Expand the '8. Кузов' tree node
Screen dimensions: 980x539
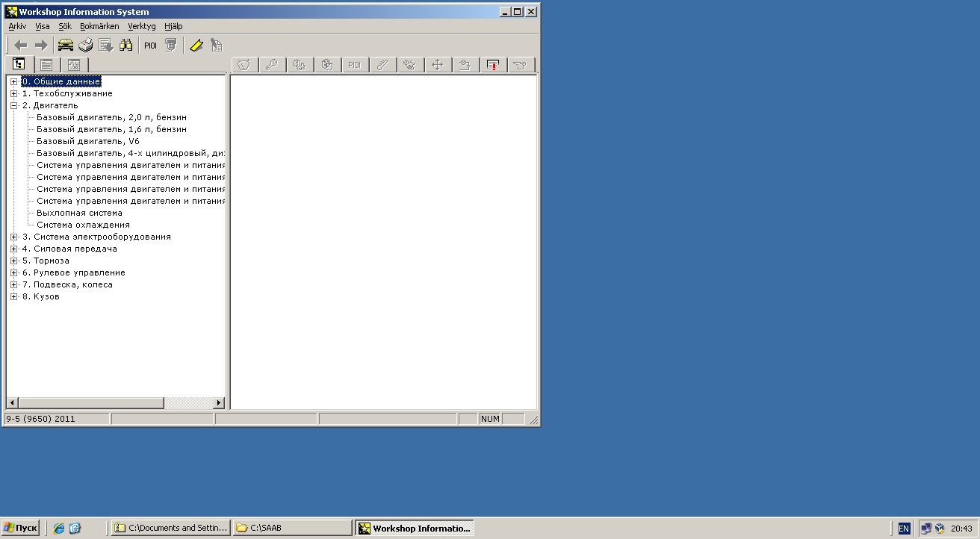pos(14,296)
